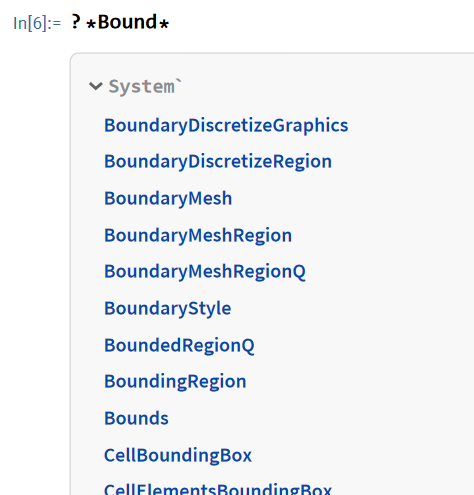Open the BoundedRegionQ link
Screen dimensions: 474x495
coord(179,345)
